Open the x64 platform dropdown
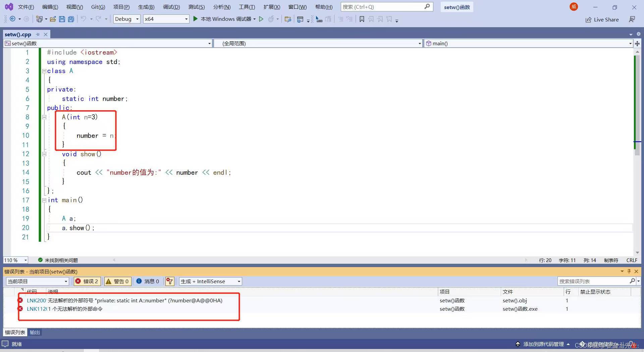This screenshot has height=352, width=644. (166, 19)
